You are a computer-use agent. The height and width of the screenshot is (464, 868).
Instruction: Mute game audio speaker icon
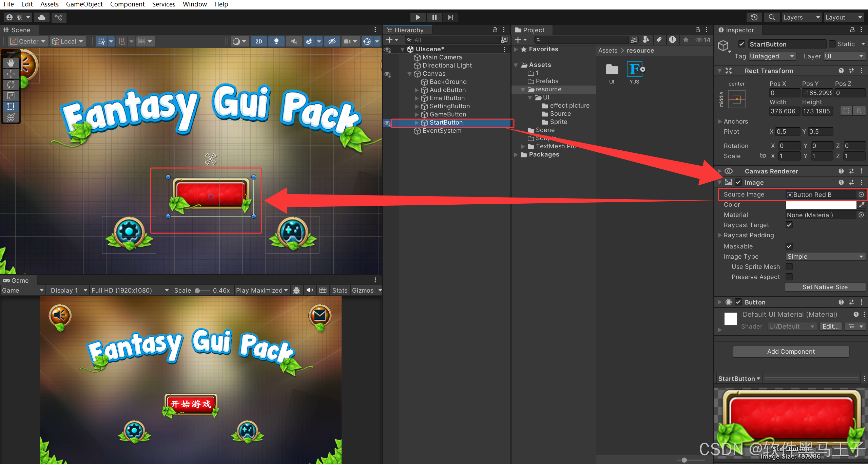(x=310, y=290)
